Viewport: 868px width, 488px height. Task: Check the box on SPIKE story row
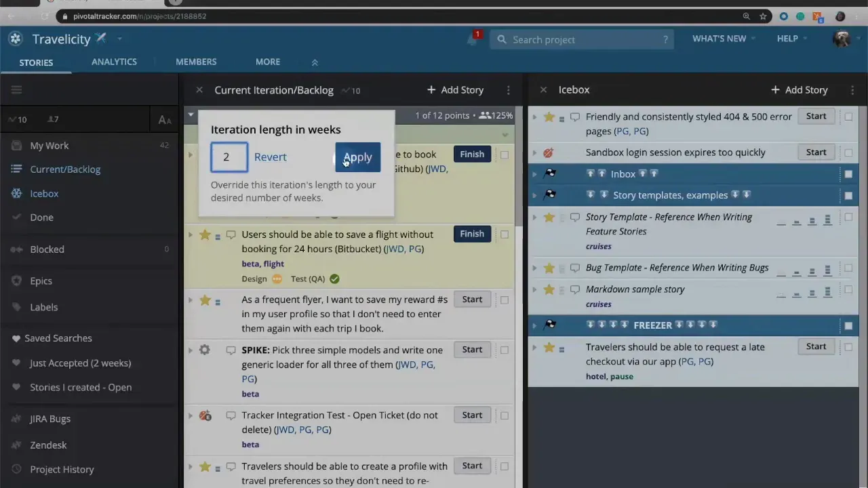point(504,350)
